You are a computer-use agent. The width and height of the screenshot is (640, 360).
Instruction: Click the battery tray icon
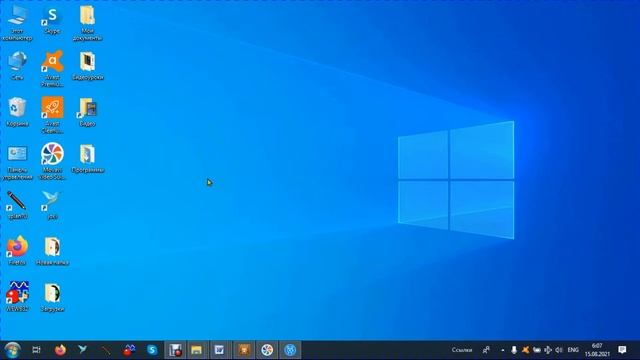pyautogui.click(x=537, y=350)
